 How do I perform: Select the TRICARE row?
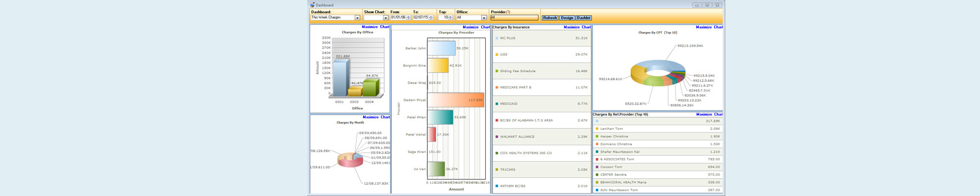click(x=541, y=169)
